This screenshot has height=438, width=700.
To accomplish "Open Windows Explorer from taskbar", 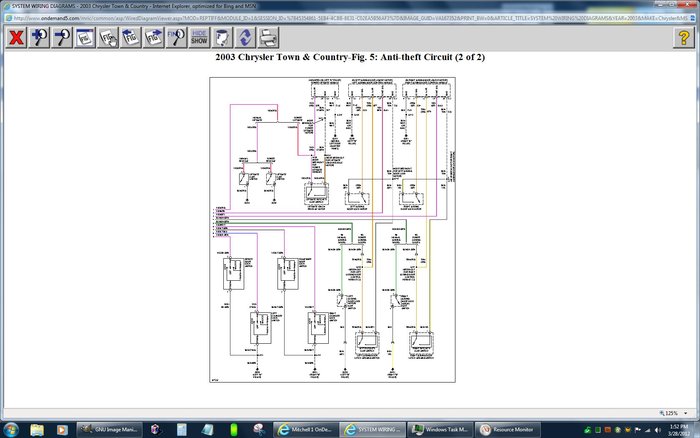I will coord(38,430).
